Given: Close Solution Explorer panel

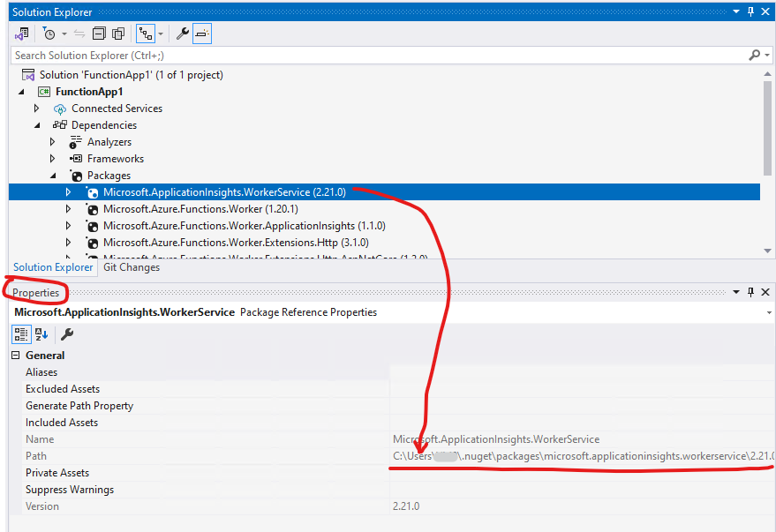Looking at the screenshot, I should pyautogui.click(x=765, y=11).
